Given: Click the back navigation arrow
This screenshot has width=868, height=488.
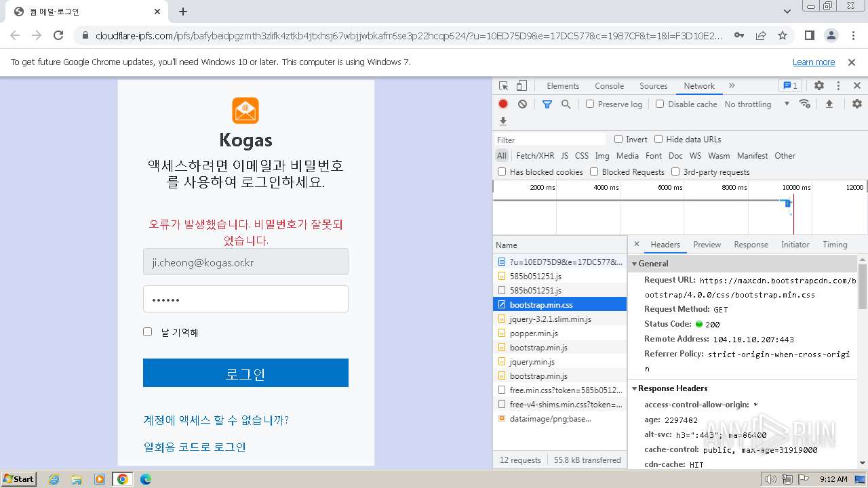Looking at the screenshot, I should coord(15,35).
